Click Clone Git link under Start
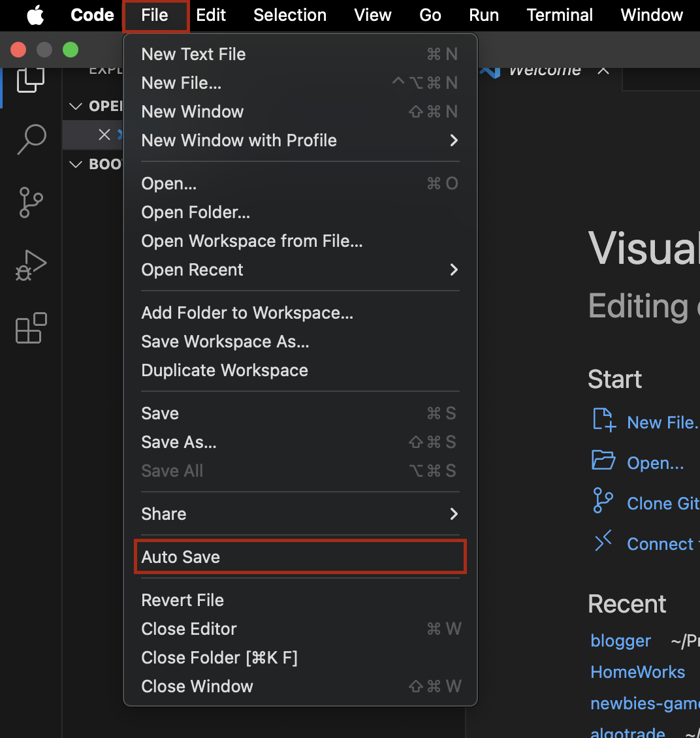This screenshot has height=738, width=700. 663,504
